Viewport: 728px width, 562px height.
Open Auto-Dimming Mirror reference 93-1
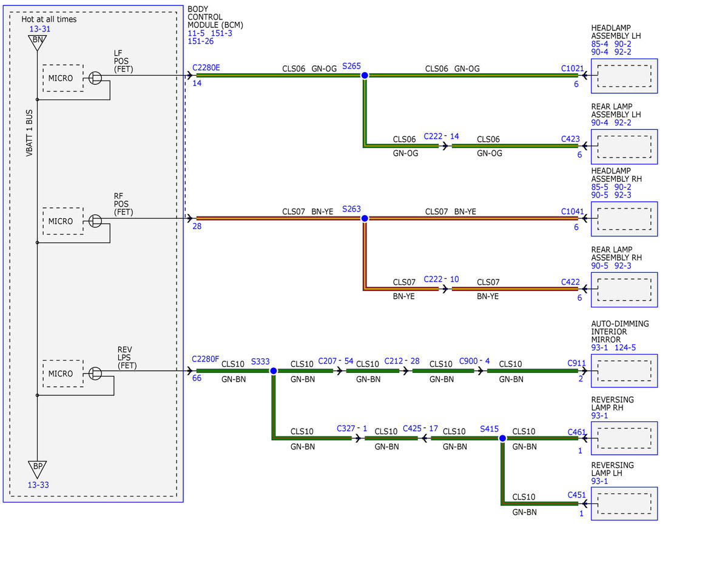click(600, 347)
